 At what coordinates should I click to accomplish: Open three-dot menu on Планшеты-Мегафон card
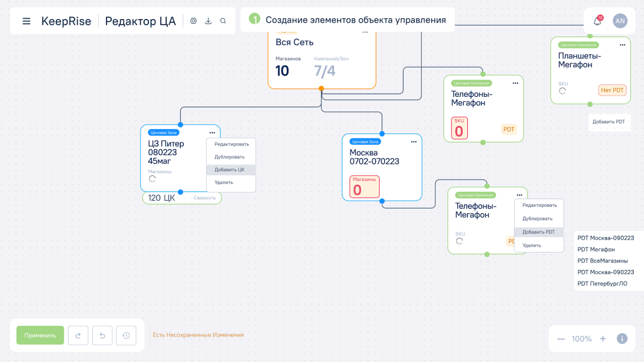tap(622, 45)
